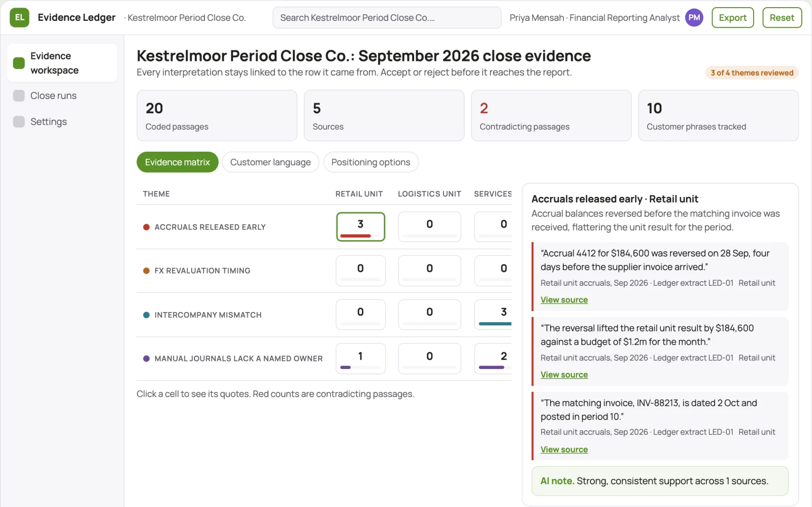Select Accruals released early Logistics unit cell
812x507 pixels.
[429, 226]
